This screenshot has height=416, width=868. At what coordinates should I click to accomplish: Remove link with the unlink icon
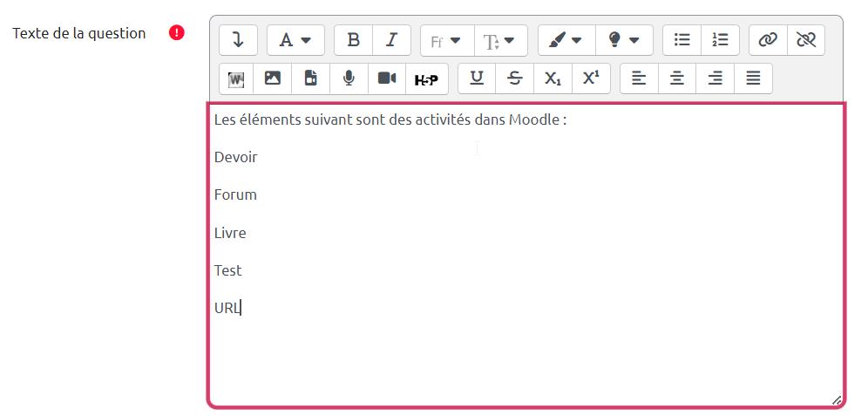805,40
